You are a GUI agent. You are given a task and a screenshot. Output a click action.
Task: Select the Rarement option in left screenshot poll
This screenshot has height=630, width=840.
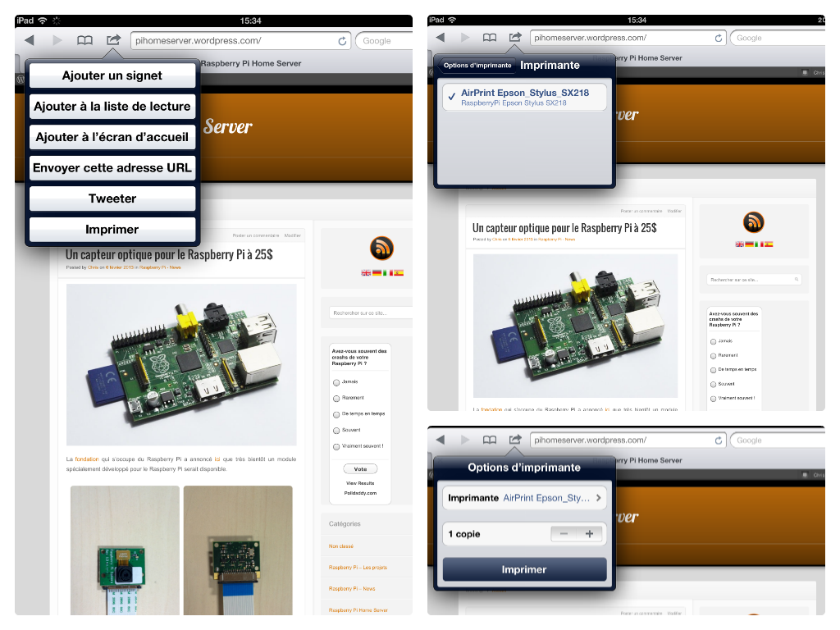336,399
